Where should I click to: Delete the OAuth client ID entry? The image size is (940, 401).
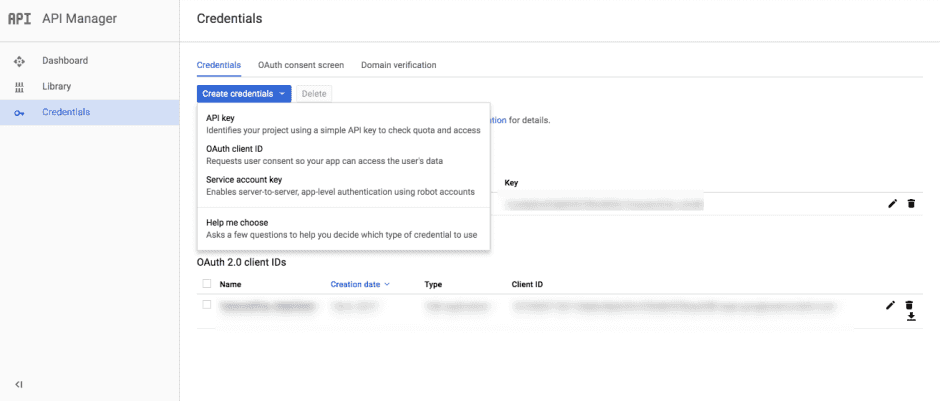(x=909, y=305)
